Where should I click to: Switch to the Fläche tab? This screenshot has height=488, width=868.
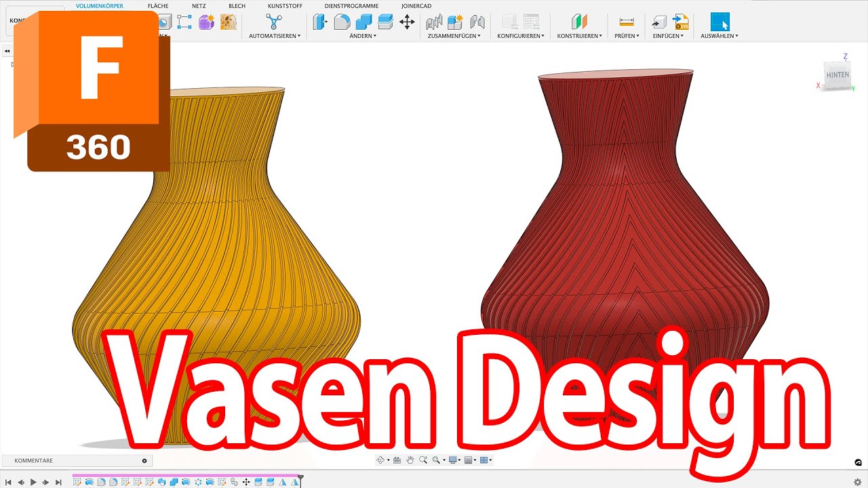coord(158,5)
